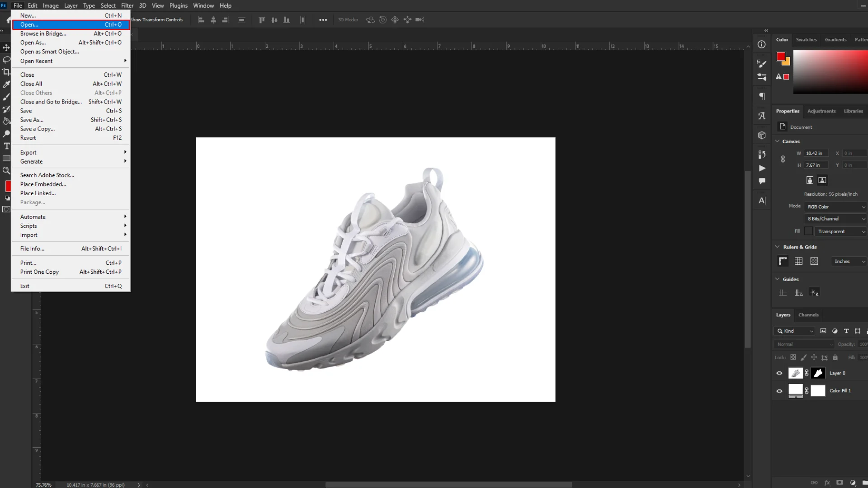Screen dimensions: 868x488
Task: Choose Save As... from the File menu
Action: click(x=71, y=120)
